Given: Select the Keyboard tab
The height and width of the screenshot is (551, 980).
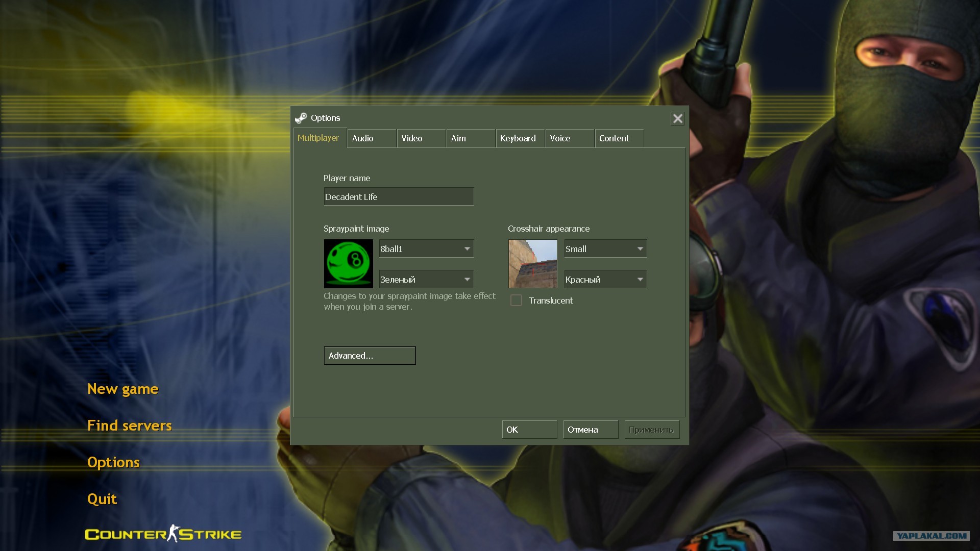Looking at the screenshot, I should pyautogui.click(x=520, y=138).
